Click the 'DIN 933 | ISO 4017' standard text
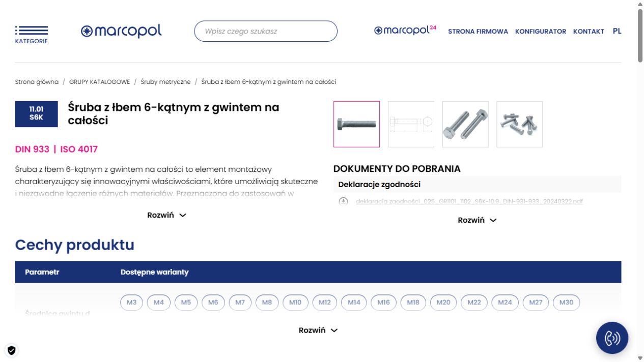The image size is (644, 362). (57, 149)
